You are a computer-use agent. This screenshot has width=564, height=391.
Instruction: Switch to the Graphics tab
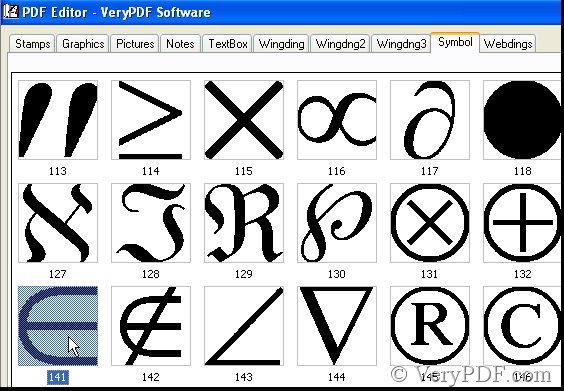pyautogui.click(x=83, y=44)
